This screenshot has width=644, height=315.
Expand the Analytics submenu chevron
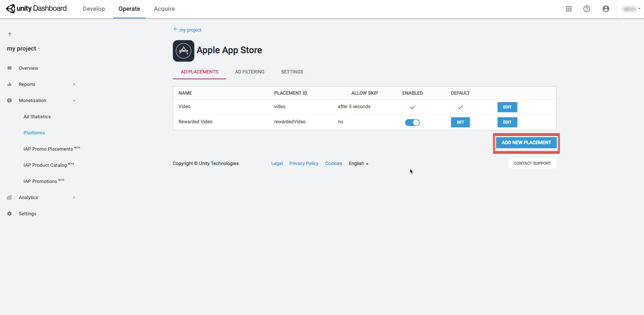tap(74, 197)
